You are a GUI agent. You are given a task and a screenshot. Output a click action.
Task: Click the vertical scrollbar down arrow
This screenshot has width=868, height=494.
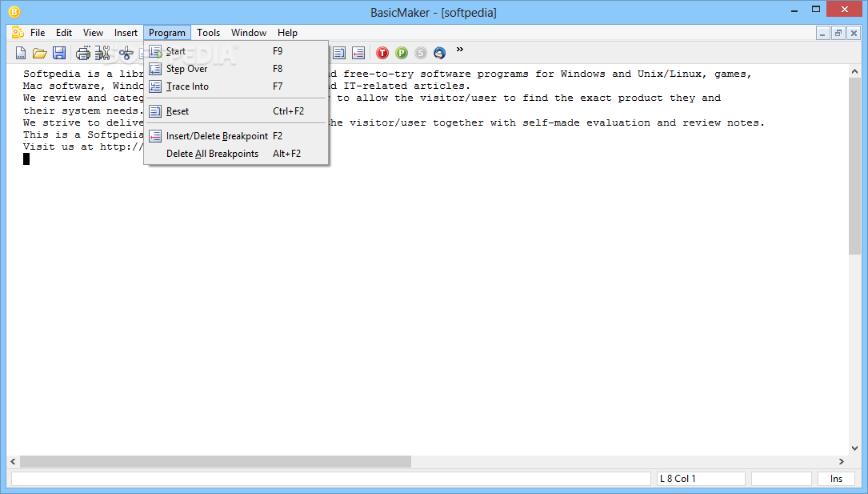click(854, 448)
